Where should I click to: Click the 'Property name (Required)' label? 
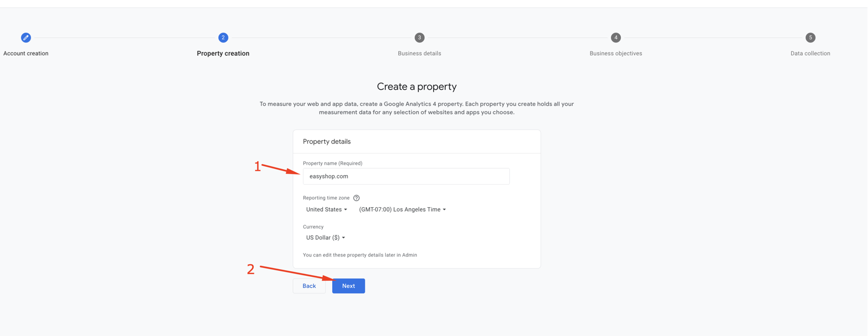click(x=332, y=163)
